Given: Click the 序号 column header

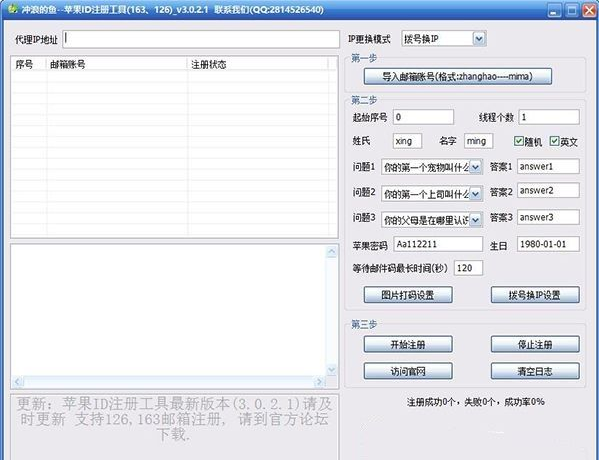Looking at the screenshot, I should [x=29, y=64].
